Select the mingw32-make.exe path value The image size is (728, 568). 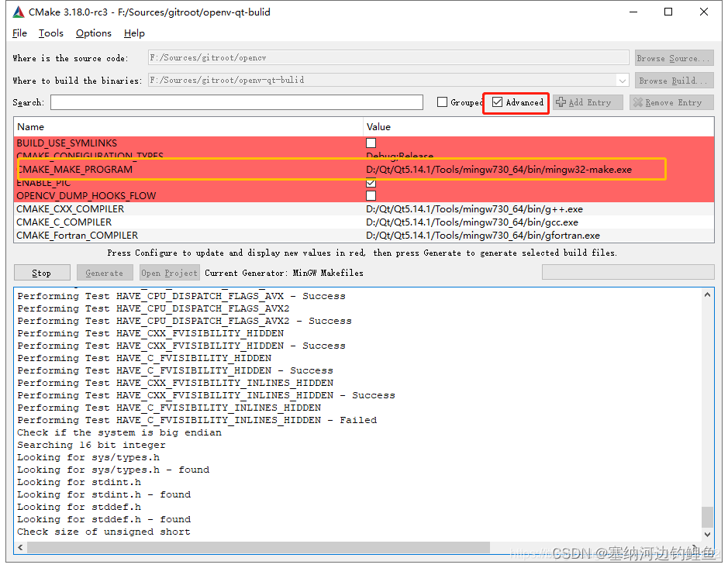pos(499,170)
